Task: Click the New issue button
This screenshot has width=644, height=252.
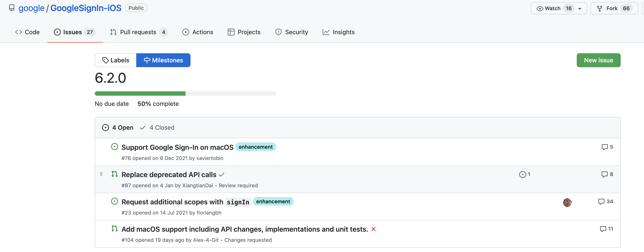Action: (598, 60)
